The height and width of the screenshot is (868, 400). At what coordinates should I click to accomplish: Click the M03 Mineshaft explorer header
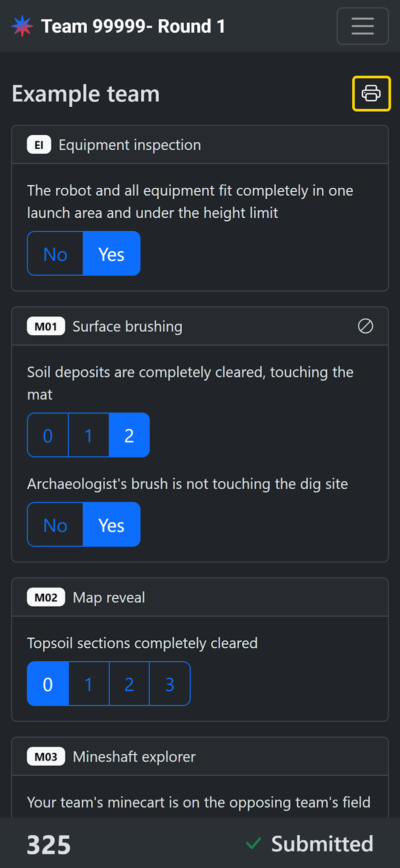point(134,756)
